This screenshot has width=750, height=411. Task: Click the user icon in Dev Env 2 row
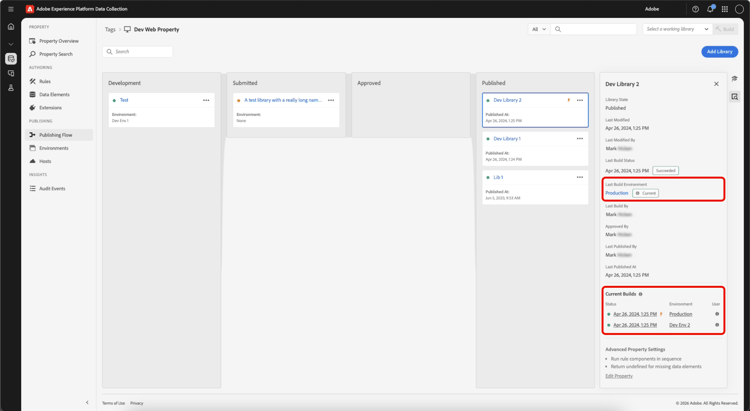pyautogui.click(x=717, y=325)
